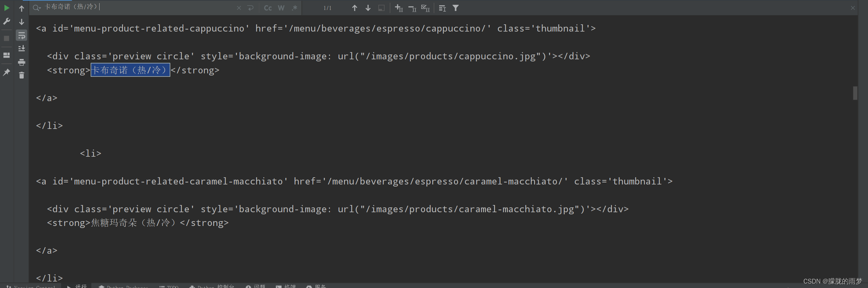Open the Version Control tab
Image resolution: width=868 pixels, height=288 pixels.
(x=31, y=286)
